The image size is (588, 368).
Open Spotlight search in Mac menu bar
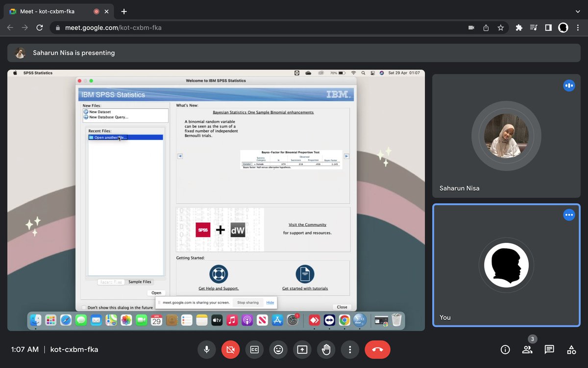(363, 73)
